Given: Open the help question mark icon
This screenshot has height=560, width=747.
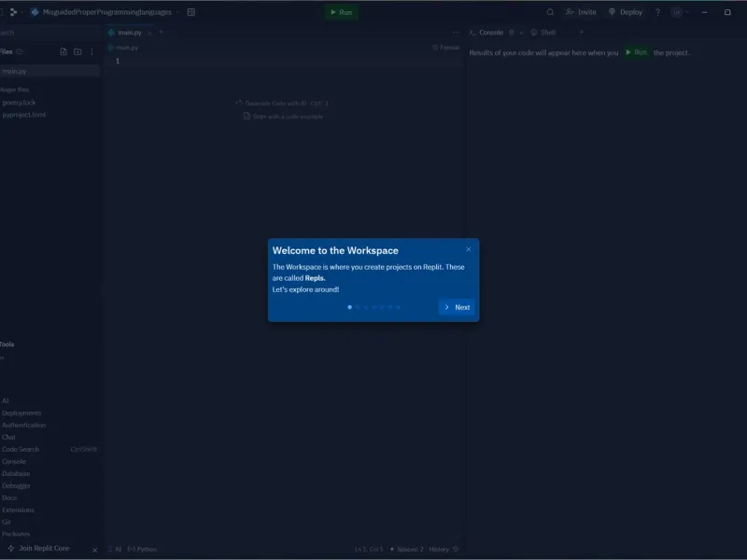Looking at the screenshot, I should pyautogui.click(x=657, y=12).
